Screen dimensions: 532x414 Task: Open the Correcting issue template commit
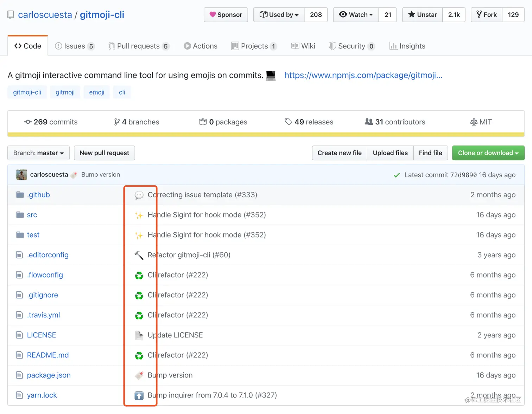point(202,195)
